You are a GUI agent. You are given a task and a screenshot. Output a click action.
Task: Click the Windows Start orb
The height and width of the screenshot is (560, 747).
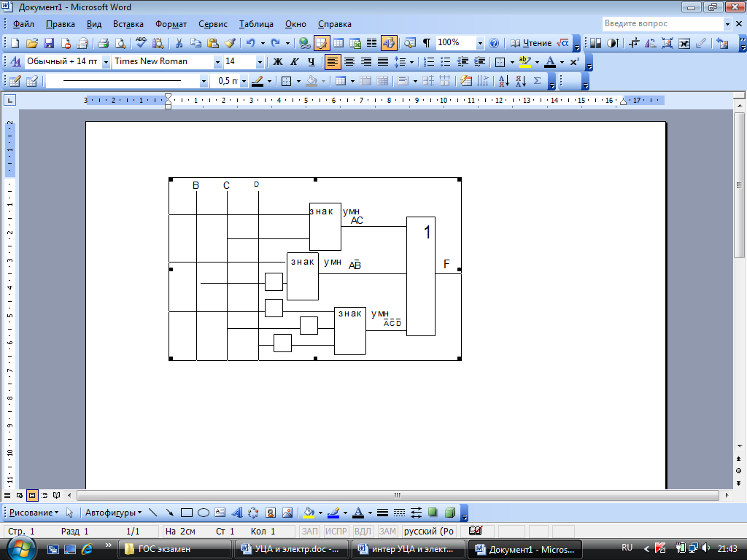(x=20, y=548)
